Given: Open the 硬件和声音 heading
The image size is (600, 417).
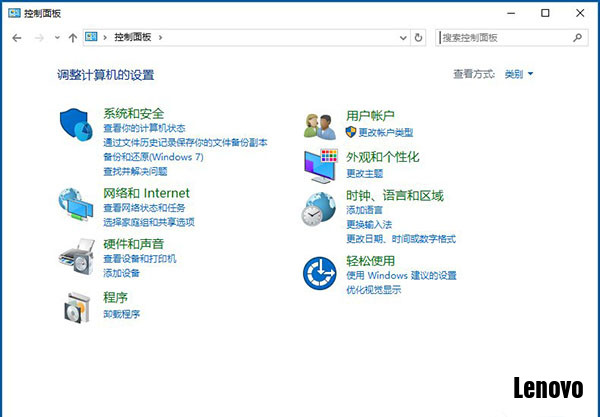Looking at the screenshot, I should click(x=134, y=244).
